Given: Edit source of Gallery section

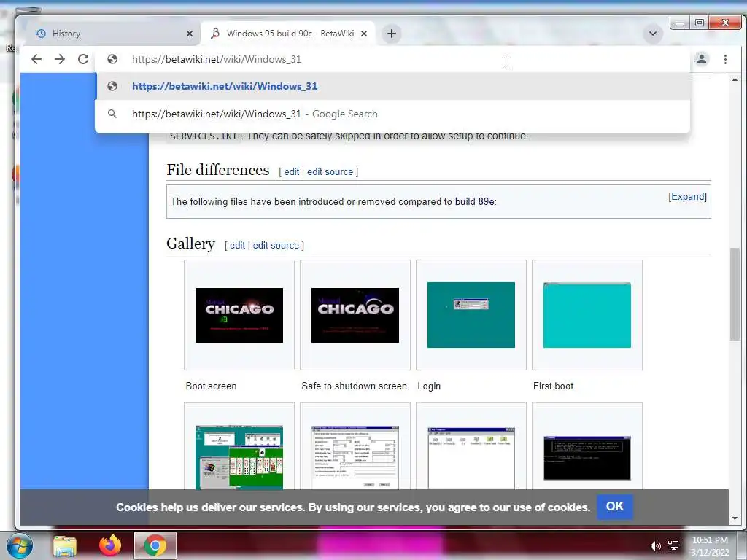Looking at the screenshot, I should [x=276, y=245].
